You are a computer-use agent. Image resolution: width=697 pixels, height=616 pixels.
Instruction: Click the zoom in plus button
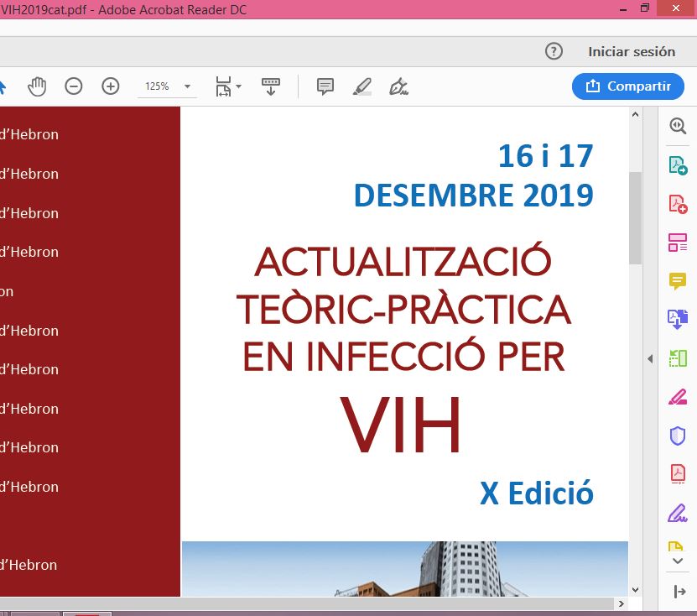click(x=111, y=86)
